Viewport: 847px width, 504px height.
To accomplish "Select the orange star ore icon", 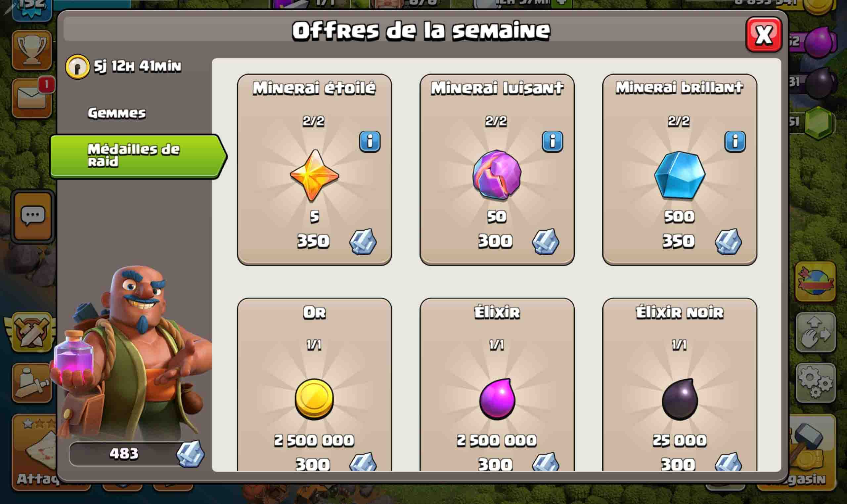I will pos(314,175).
